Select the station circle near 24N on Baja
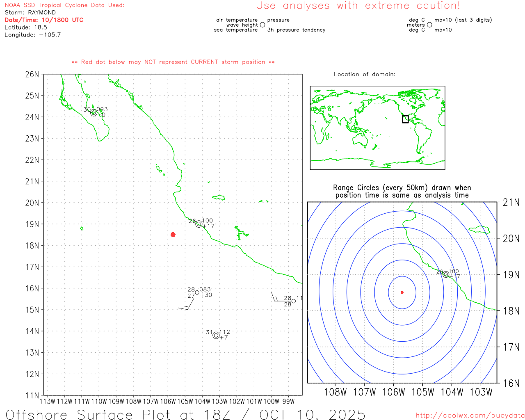525x420 pixels. [94, 113]
